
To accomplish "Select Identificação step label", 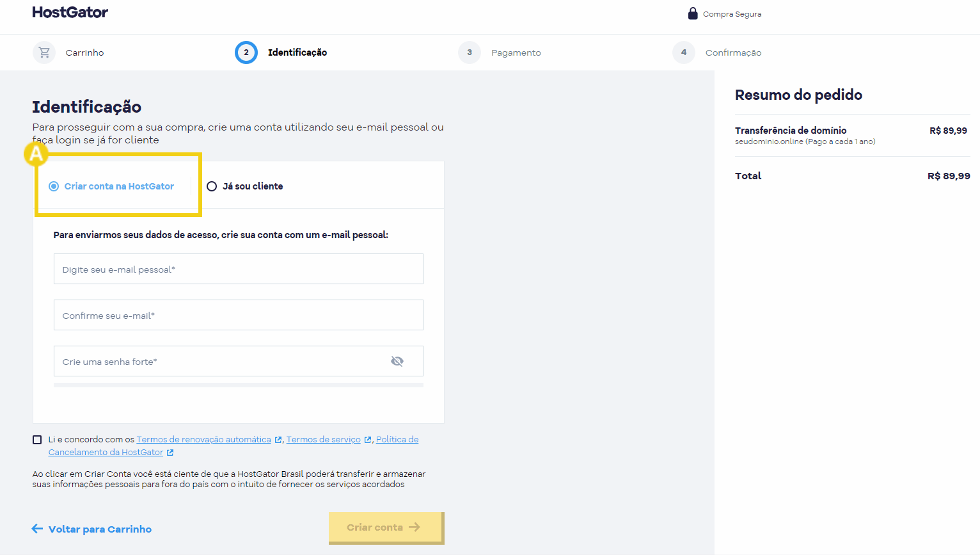I will 297,52.
